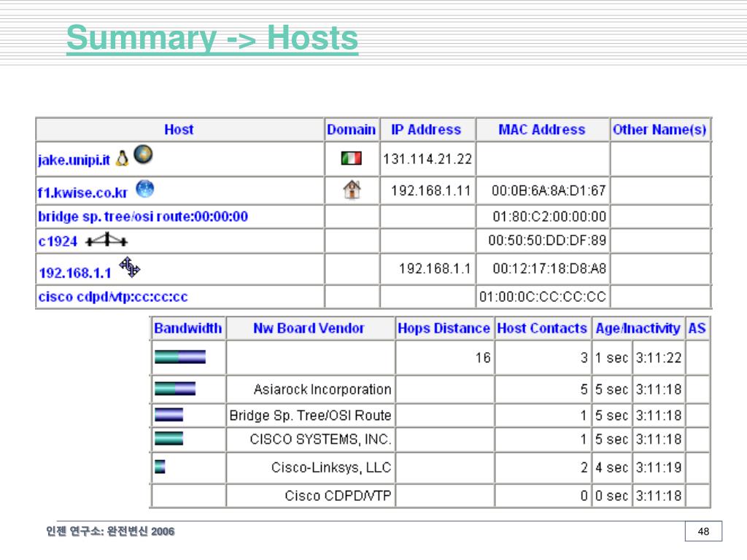The width and height of the screenshot is (747, 560).
Task: Click the blue globe icon beside f1.kwise.co.kr
Action: pyautogui.click(x=145, y=189)
